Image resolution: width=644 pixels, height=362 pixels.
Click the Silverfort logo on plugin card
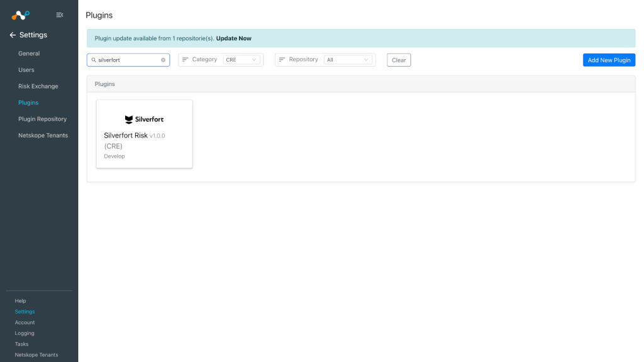tap(144, 119)
